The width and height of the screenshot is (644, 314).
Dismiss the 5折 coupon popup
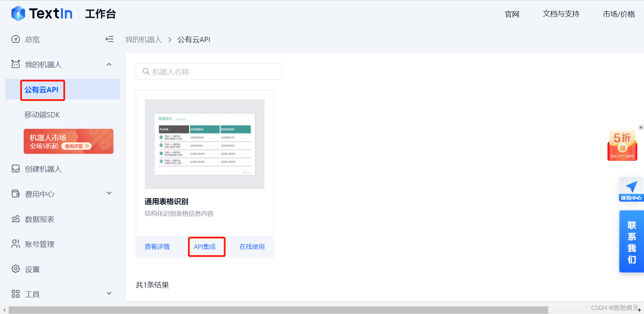click(x=641, y=127)
